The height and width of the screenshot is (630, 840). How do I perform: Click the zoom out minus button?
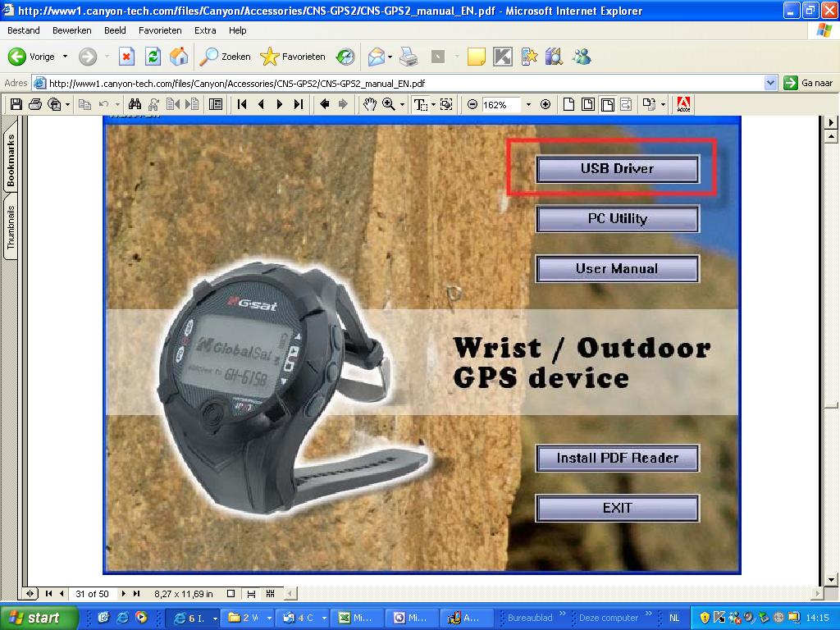(x=472, y=104)
